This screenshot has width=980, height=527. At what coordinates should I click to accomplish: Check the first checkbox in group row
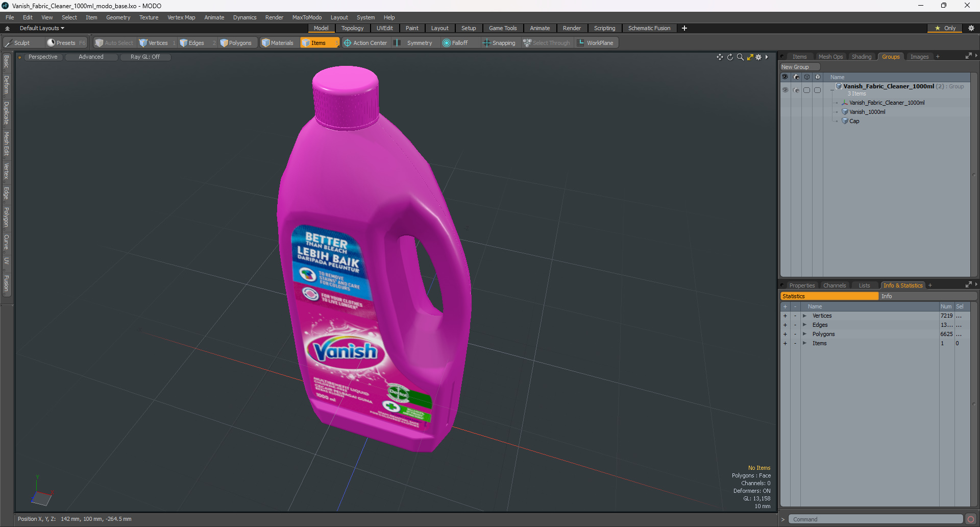806,90
